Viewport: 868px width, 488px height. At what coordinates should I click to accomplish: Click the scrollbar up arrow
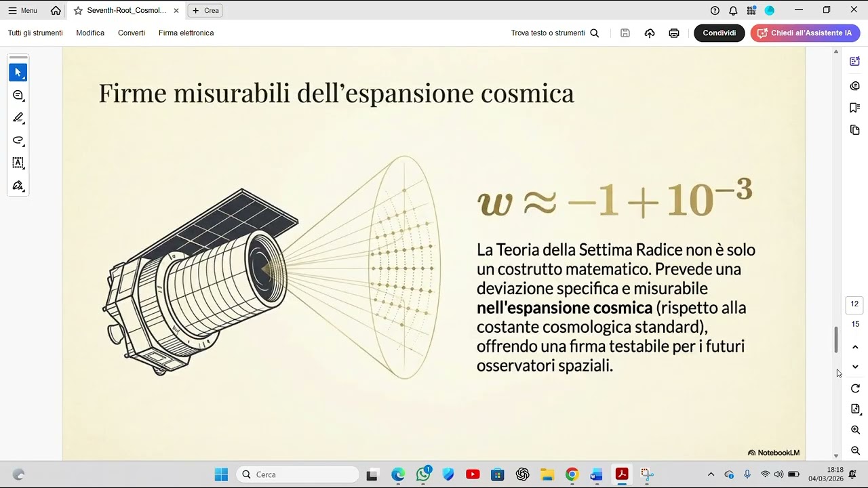pyautogui.click(x=836, y=50)
